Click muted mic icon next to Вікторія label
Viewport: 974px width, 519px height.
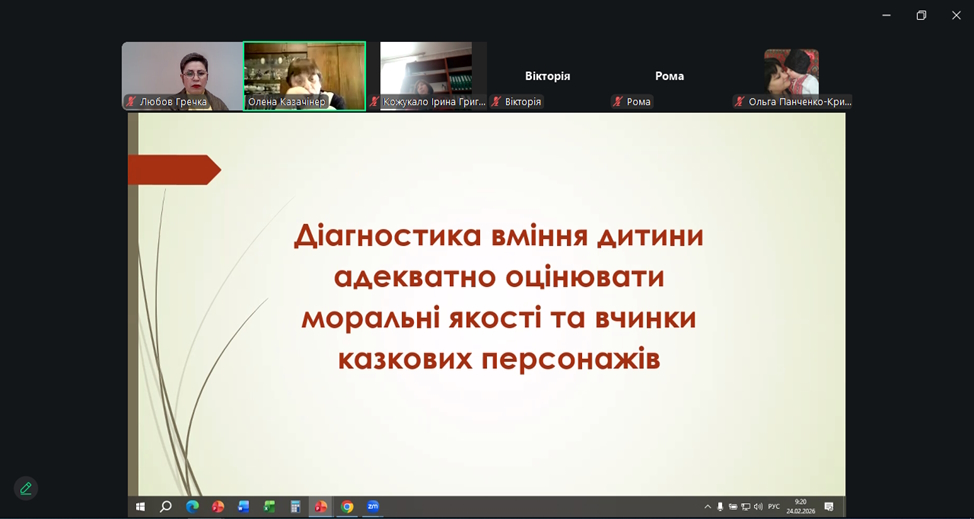pyautogui.click(x=496, y=102)
